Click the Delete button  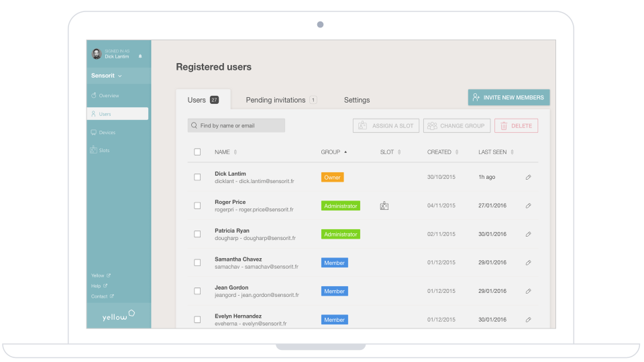pyautogui.click(x=517, y=125)
